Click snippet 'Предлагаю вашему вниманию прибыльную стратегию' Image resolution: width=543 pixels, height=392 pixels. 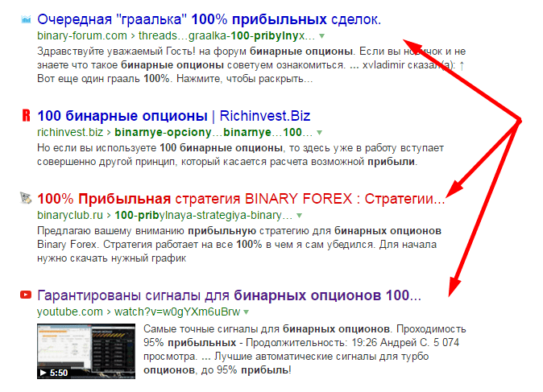tap(173, 231)
